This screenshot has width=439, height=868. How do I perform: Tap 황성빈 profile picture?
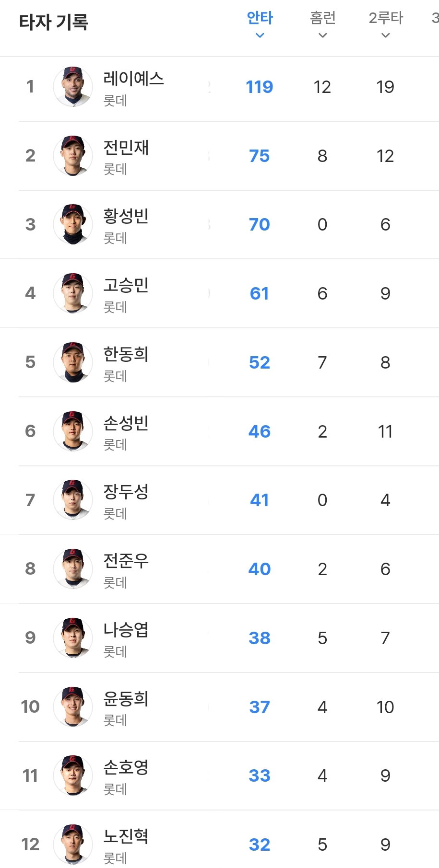(x=73, y=224)
